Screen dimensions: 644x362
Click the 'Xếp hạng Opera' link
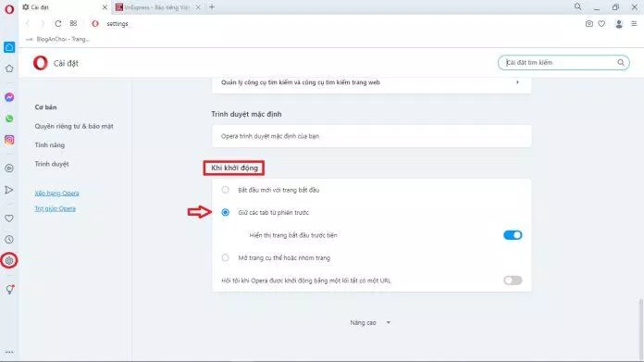(56, 193)
